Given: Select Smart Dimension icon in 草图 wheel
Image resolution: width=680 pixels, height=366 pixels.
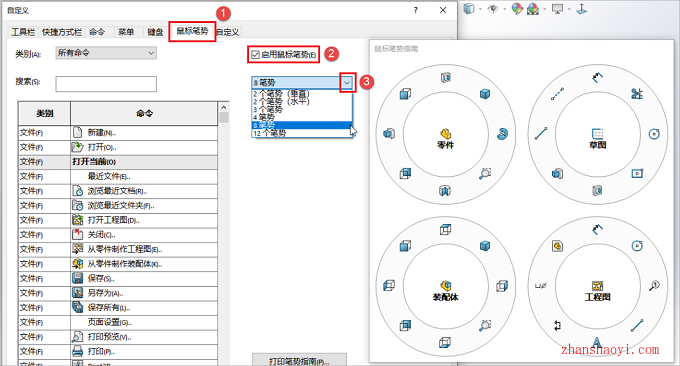Looking at the screenshot, I should point(598,77).
